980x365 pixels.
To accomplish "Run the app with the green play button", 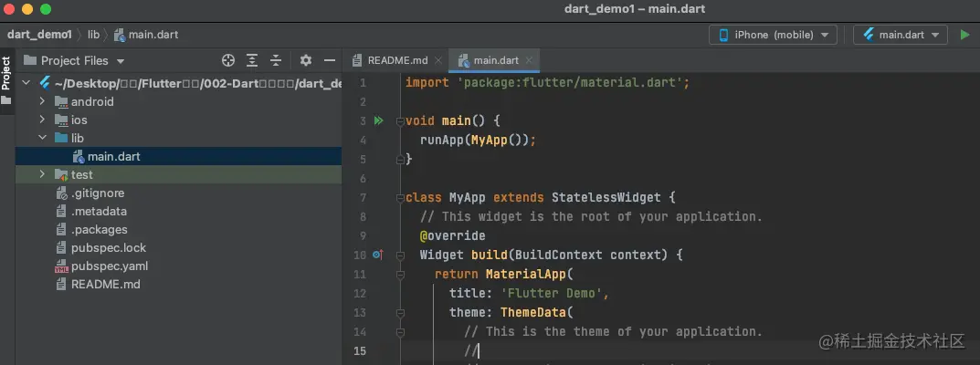I will tap(965, 35).
